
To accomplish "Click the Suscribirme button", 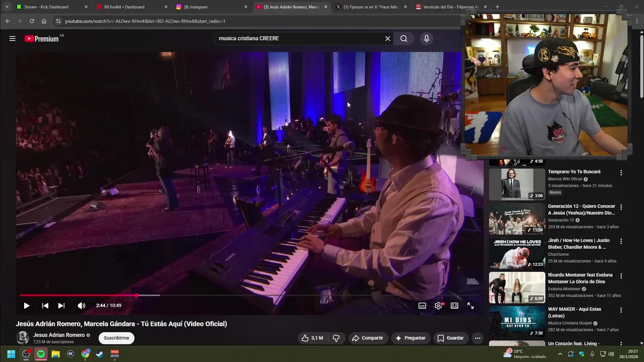I will (116, 338).
